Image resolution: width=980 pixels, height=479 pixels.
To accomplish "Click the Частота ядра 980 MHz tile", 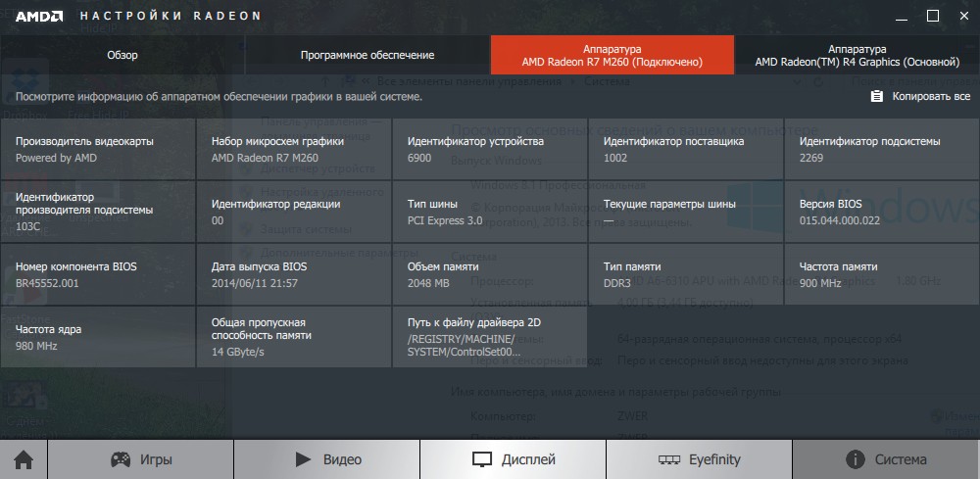I will tap(97, 336).
